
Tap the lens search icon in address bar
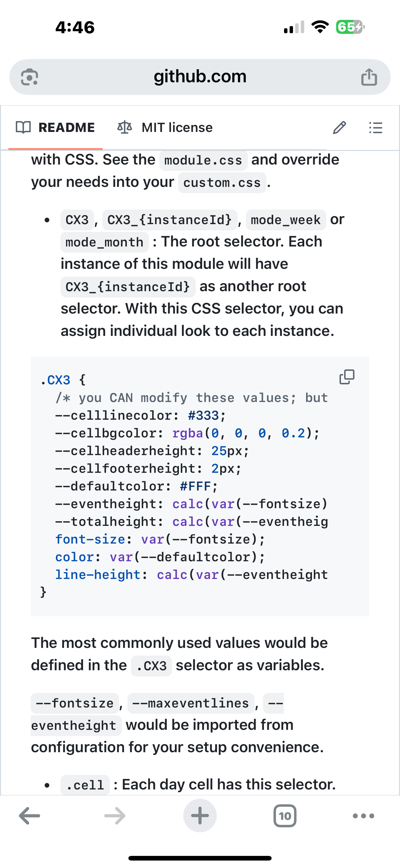tap(30, 77)
